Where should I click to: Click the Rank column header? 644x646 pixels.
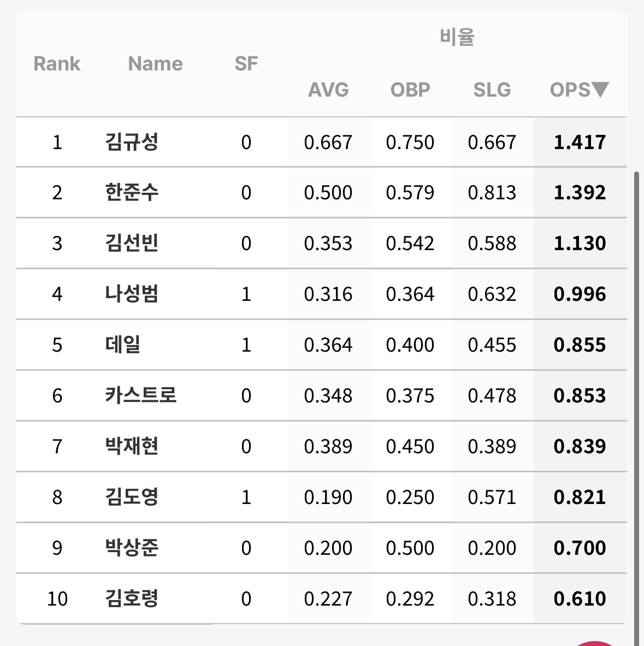tap(57, 64)
